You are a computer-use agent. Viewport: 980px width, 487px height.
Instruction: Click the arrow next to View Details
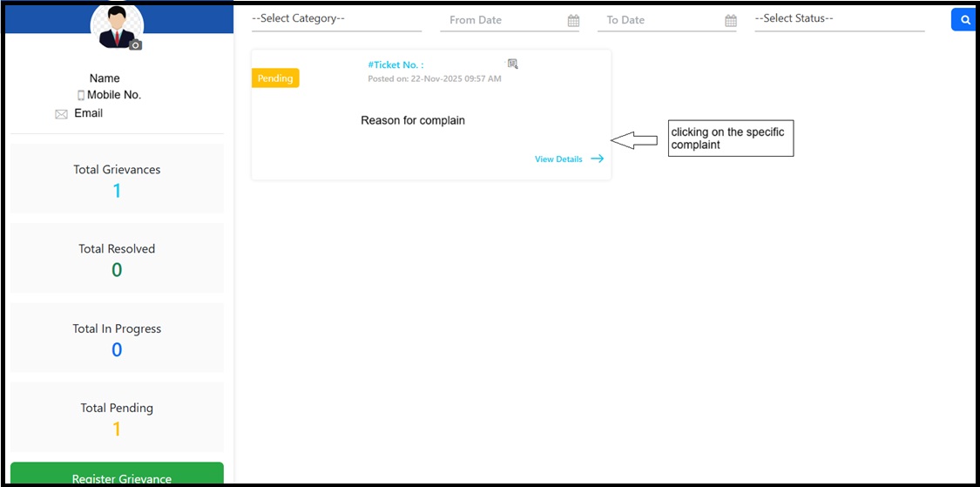point(598,159)
